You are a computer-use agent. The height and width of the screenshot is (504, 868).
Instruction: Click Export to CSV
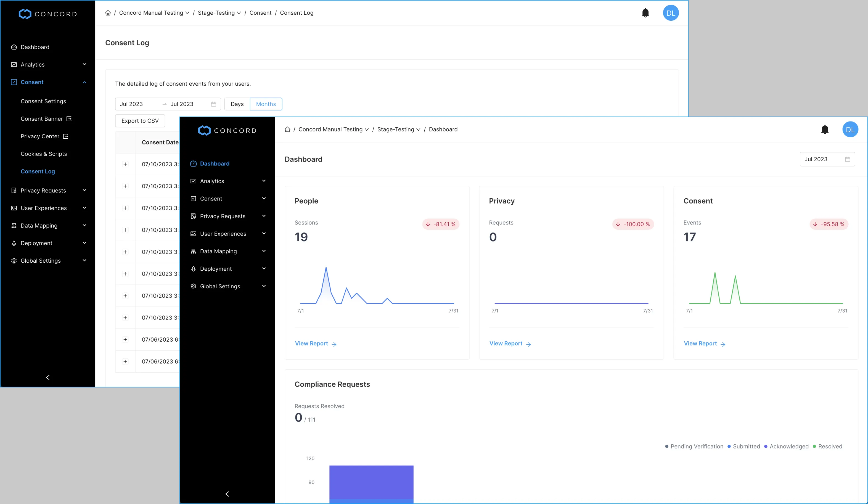[x=140, y=121]
